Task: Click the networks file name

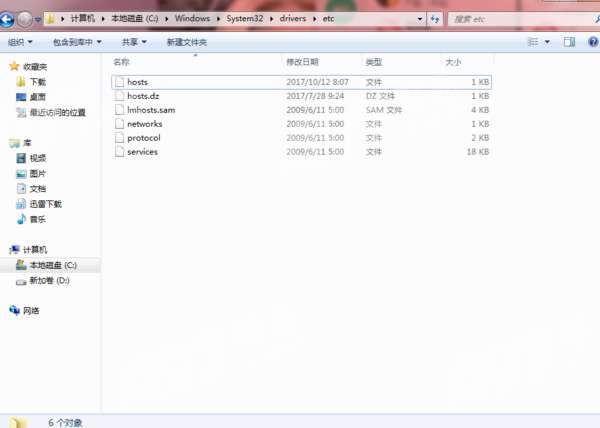Action: 145,124
